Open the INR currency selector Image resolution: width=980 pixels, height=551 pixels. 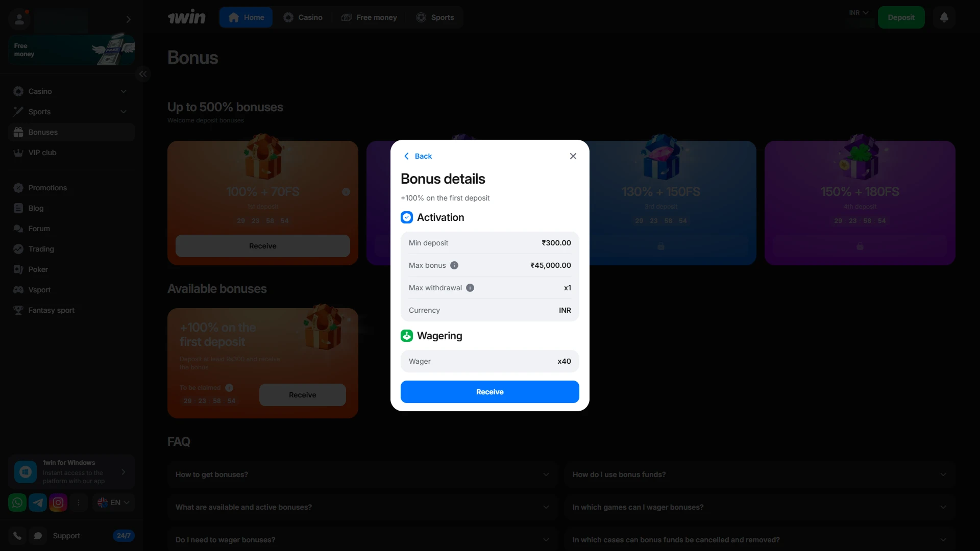(858, 12)
